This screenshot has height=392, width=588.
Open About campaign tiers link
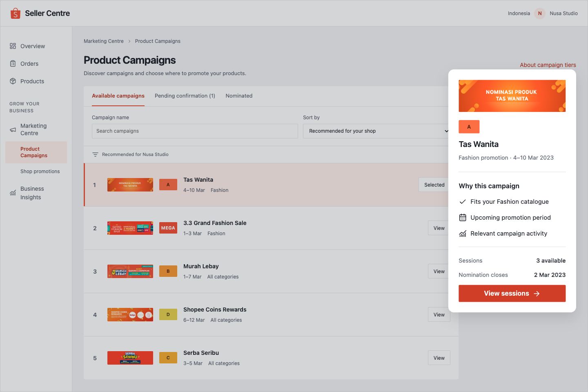[548, 65]
